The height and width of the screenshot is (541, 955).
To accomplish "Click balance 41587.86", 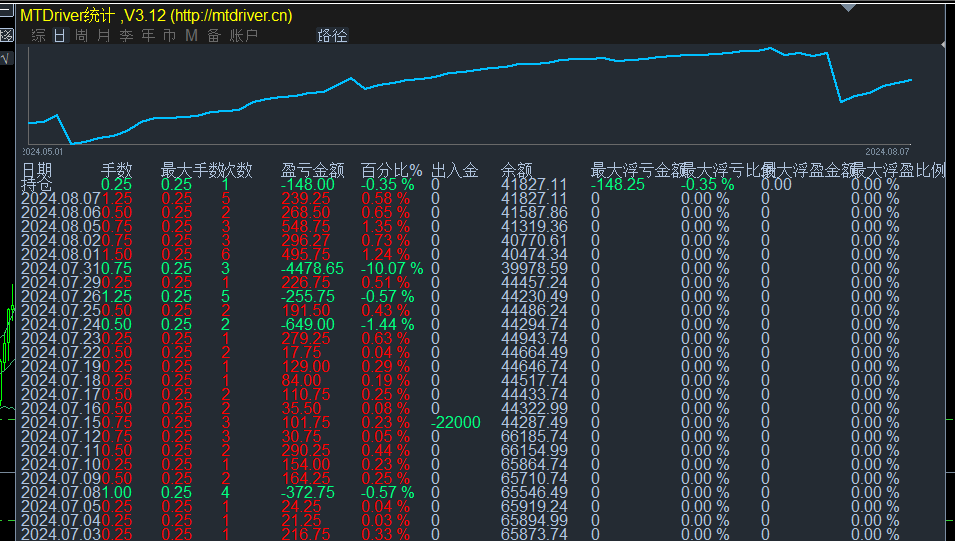I will (x=534, y=213).
